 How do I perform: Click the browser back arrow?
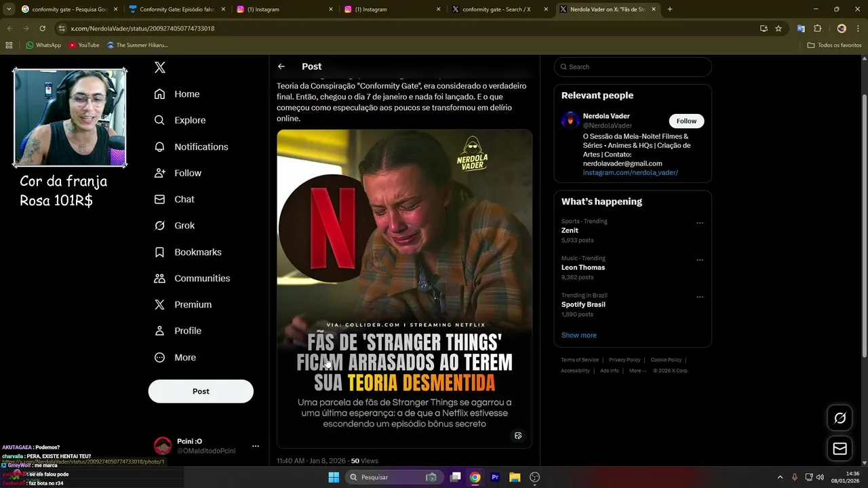coord(10,28)
